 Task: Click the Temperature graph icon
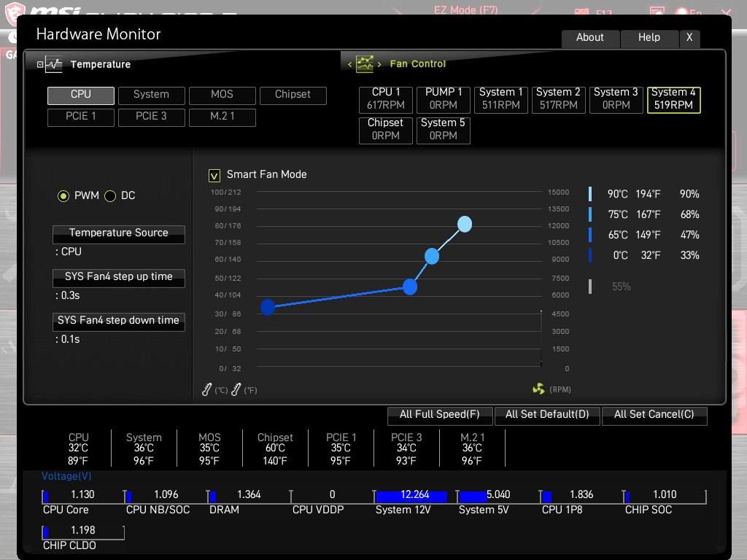(54, 64)
